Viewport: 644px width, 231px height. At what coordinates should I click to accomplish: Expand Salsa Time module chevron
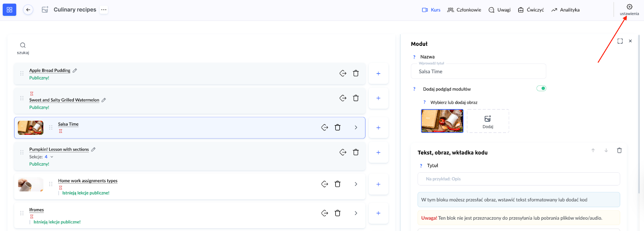pyautogui.click(x=356, y=128)
